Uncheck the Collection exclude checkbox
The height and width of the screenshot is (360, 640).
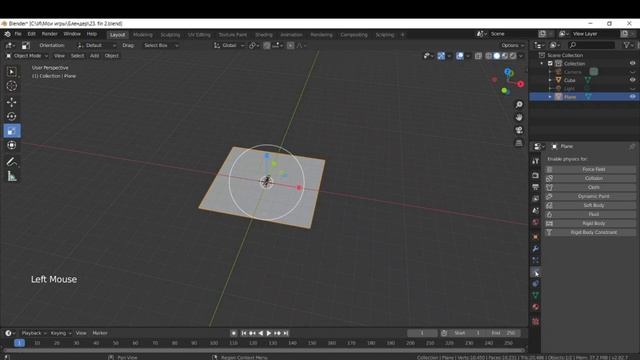(x=550, y=64)
